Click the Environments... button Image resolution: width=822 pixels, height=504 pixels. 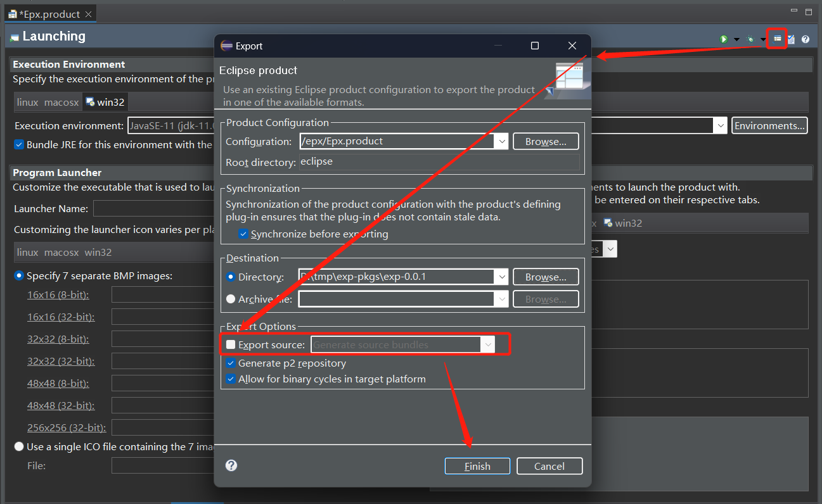pyautogui.click(x=769, y=125)
